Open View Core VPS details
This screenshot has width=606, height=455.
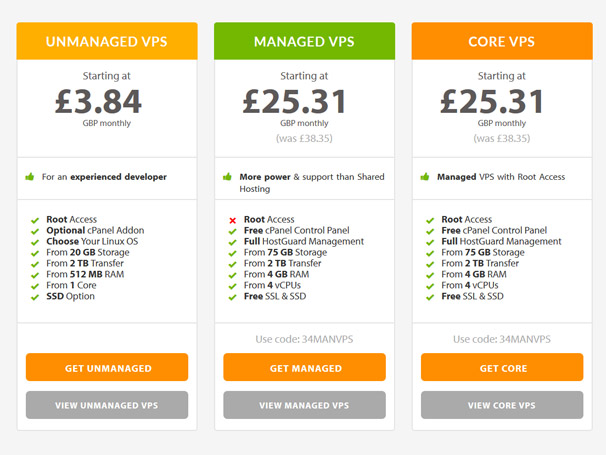[x=502, y=405]
